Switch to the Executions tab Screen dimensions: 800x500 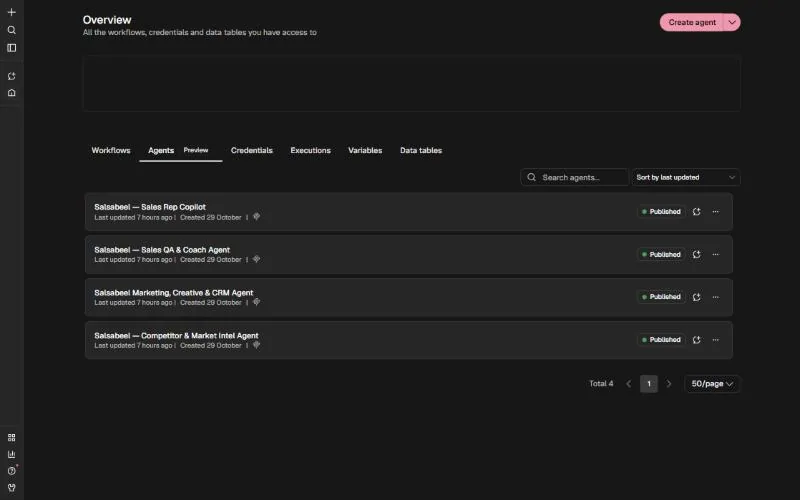point(310,151)
